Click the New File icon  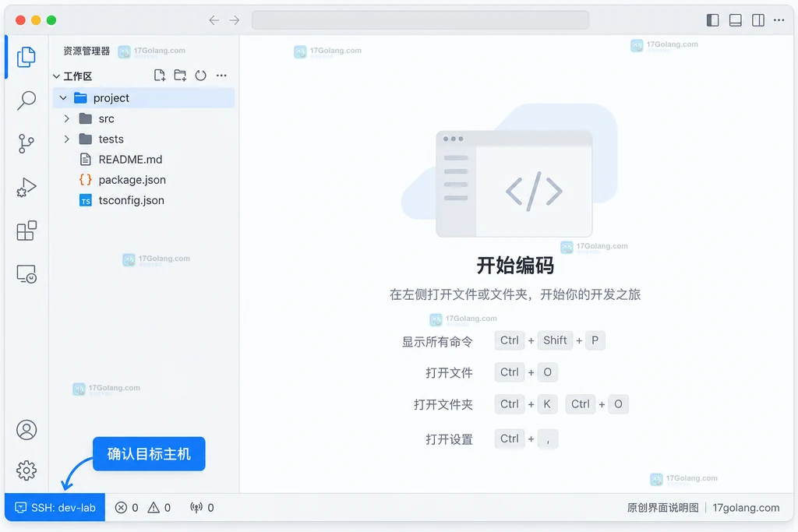(x=160, y=76)
